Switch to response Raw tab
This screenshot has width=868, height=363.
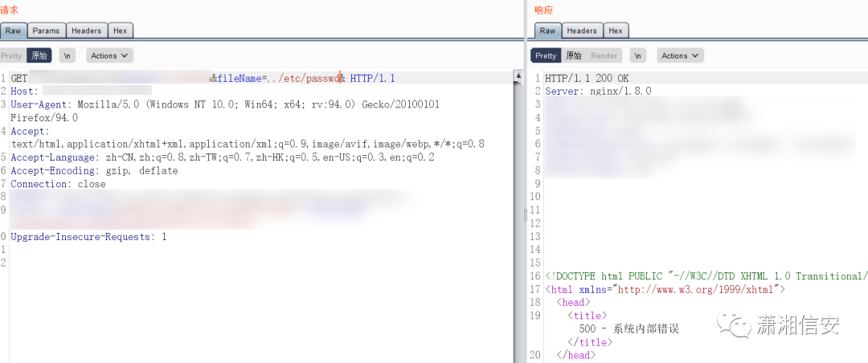(547, 31)
